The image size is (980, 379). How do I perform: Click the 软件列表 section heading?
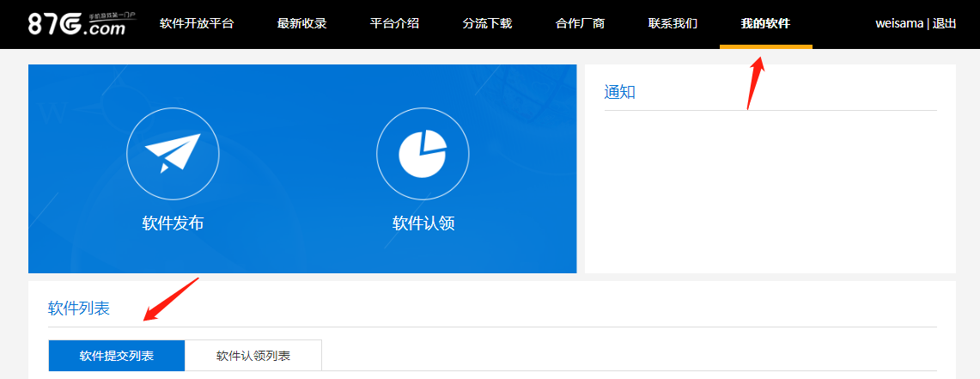[79, 309]
